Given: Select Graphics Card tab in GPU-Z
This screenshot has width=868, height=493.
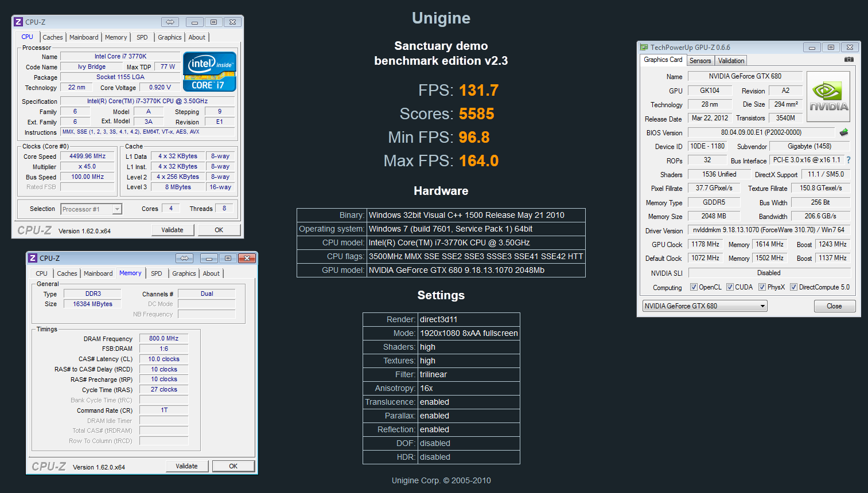Looking at the screenshot, I should tap(663, 60).
